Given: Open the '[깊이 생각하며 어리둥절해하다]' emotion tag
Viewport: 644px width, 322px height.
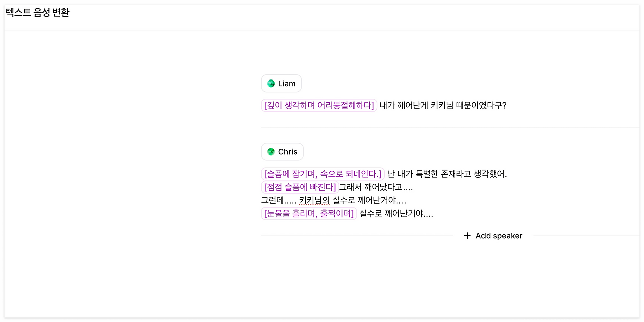Looking at the screenshot, I should point(318,105).
